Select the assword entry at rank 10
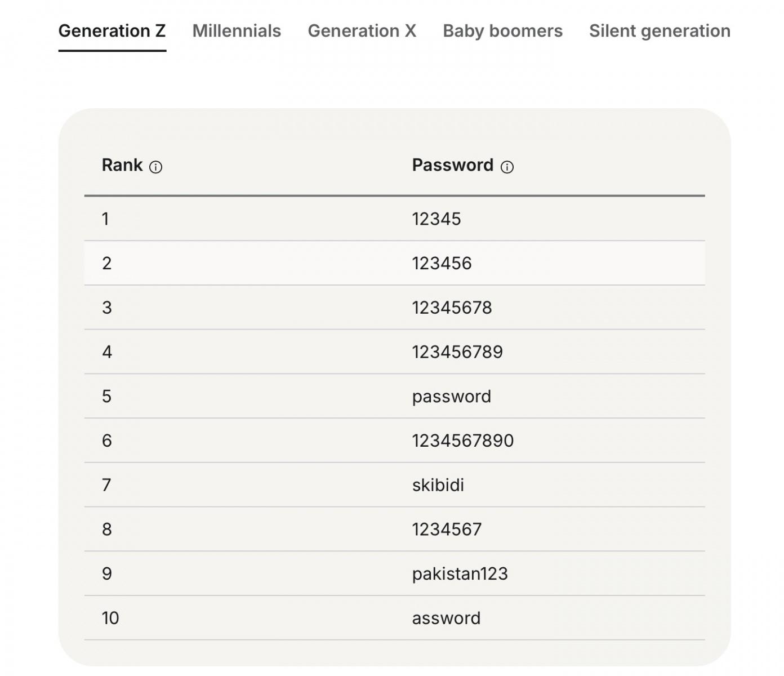This screenshot has width=784, height=676. click(446, 619)
